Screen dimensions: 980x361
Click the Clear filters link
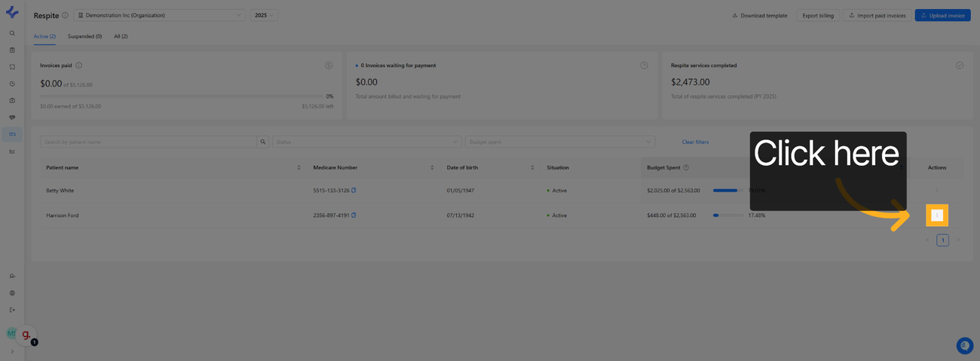coord(695,142)
